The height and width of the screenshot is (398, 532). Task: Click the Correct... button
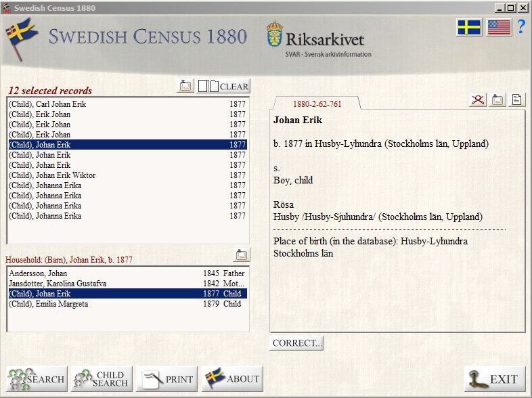coord(296,343)
